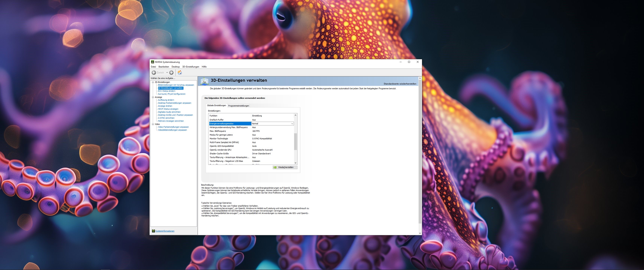The width and height of the screenshot is (644, 270).
Task: Open the Systeminformationen link
Action: tap(165, 231)
